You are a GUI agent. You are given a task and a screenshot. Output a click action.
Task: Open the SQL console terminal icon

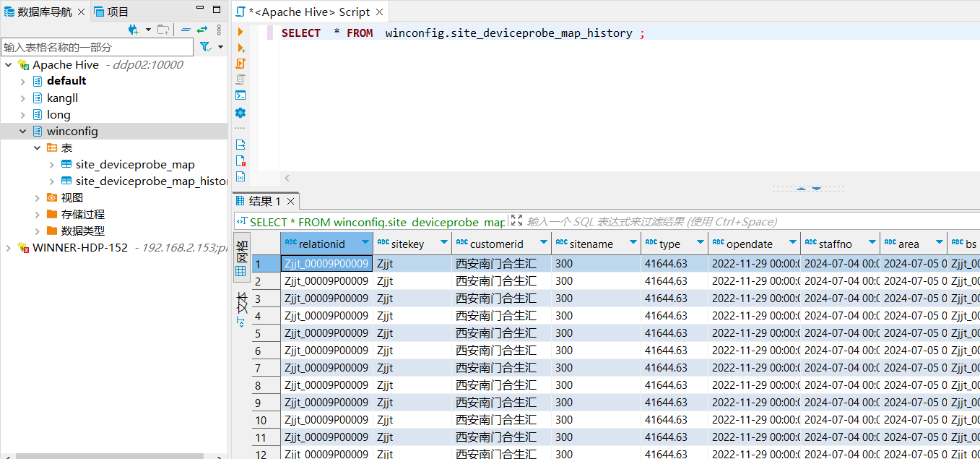(x=240, y=95)
